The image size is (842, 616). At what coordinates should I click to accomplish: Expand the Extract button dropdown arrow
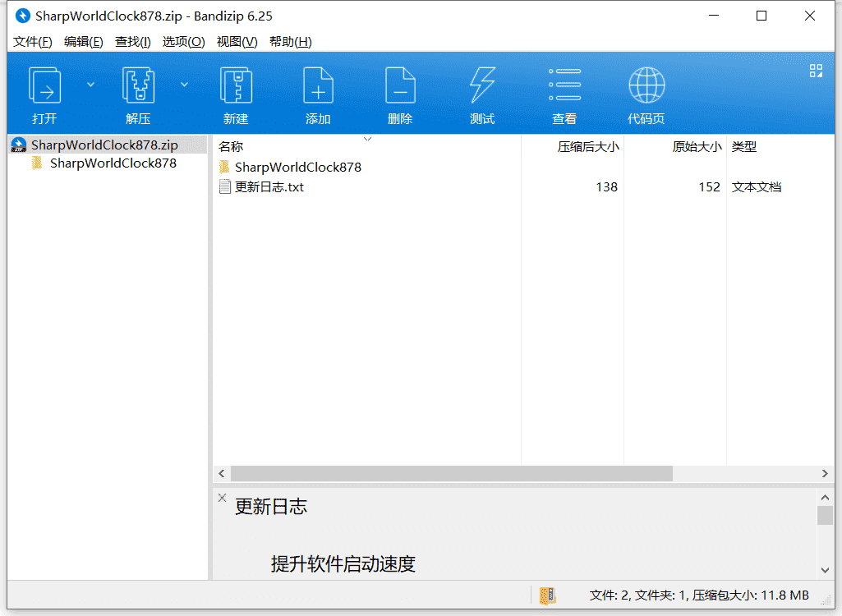[x=184, y=85]
